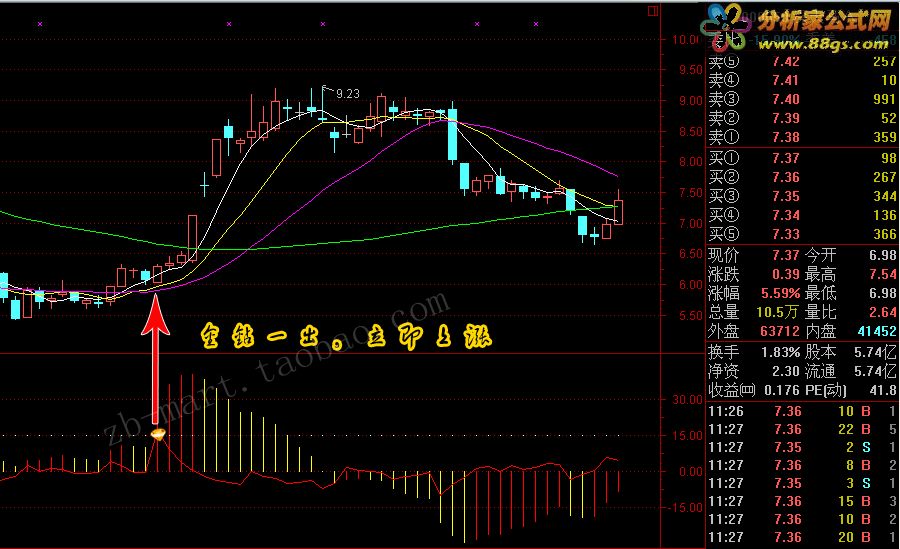The width and height of the screenshot is (900, 549).
Task: Click the 现价 current price value 7.37
Action: pos(786,254)
